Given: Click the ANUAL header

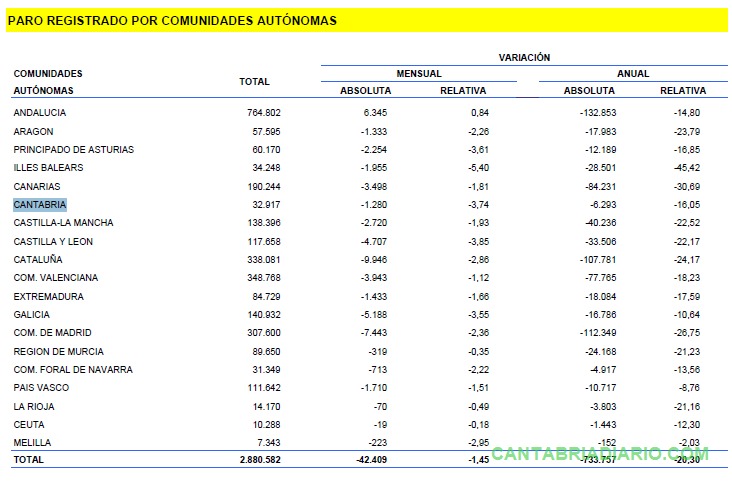Looking at the screenshot, I should pyautogui.click(x=633, y=74).
